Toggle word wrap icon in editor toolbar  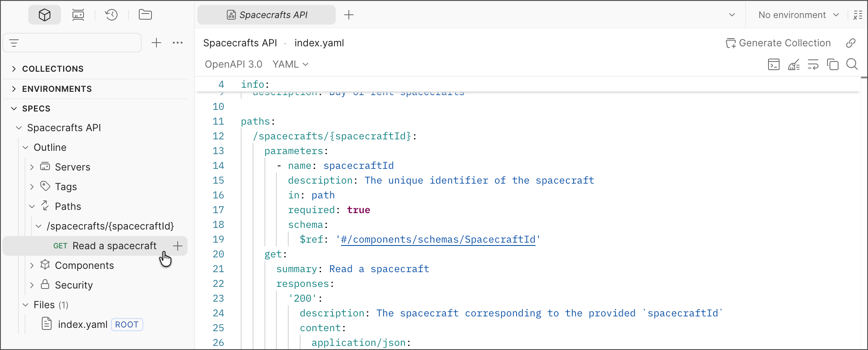(813, 64)
